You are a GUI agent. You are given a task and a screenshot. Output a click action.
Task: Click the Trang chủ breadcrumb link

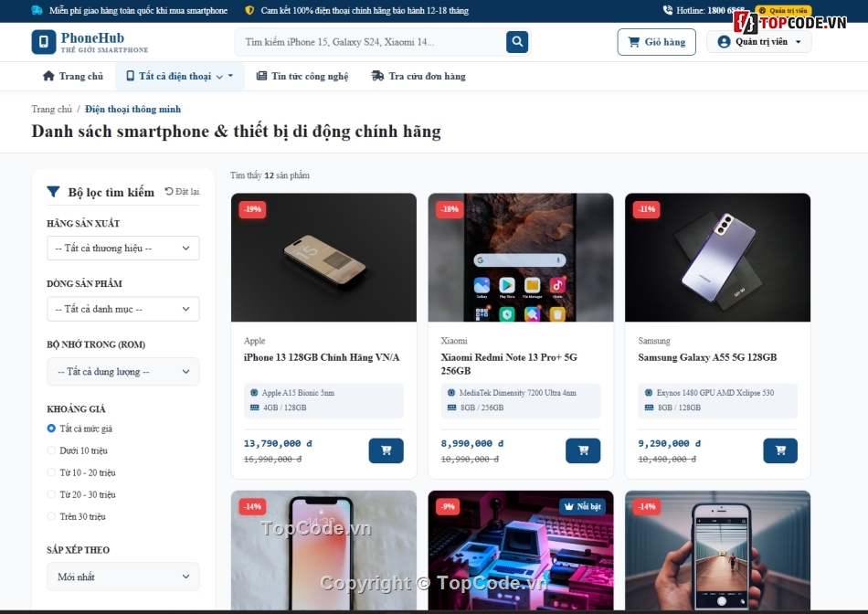click(x=51, y=109)
